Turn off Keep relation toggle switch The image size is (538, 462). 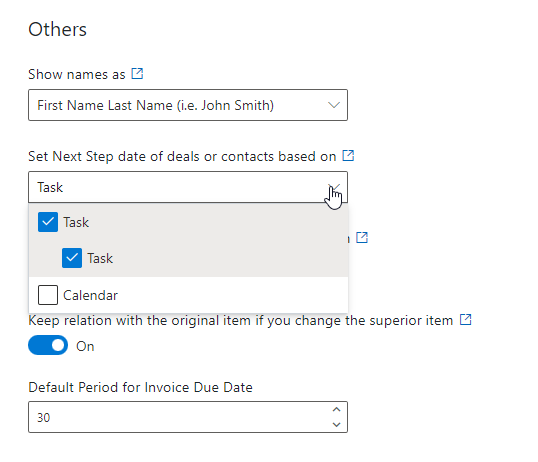click(48, 345)
